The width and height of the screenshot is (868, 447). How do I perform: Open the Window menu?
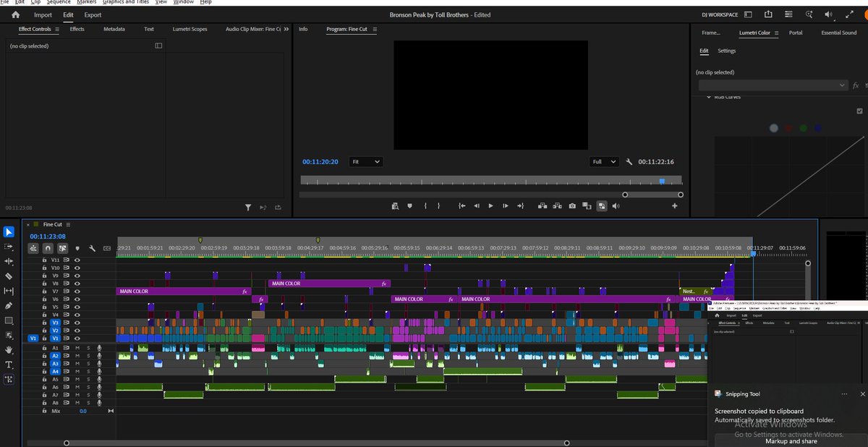(x=183, y=2)
